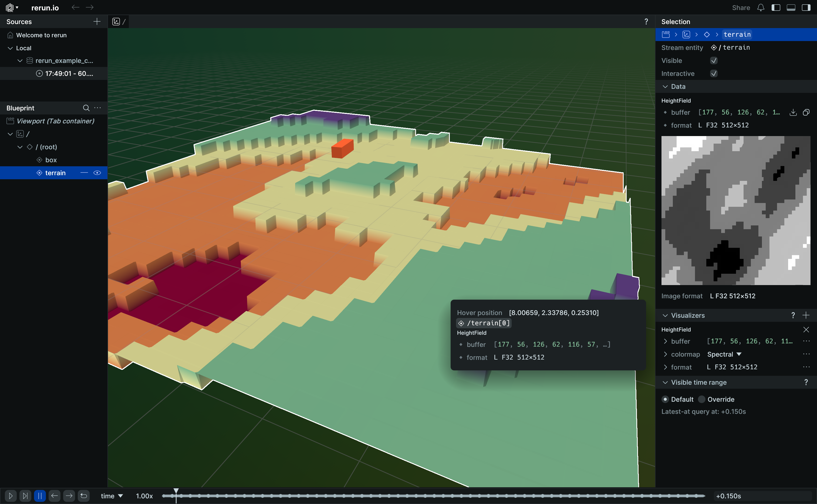Remove the HeightField visualizer

tap(806, 330)
